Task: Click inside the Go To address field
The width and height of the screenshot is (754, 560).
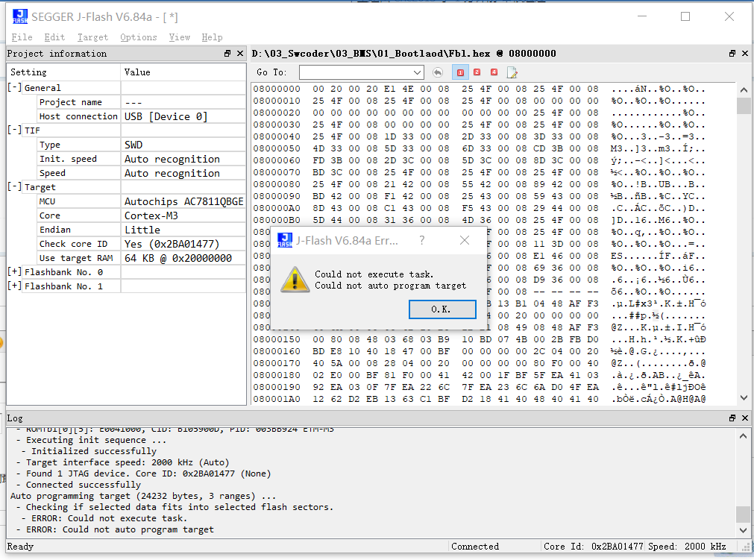Action: [x=355, y=72]
